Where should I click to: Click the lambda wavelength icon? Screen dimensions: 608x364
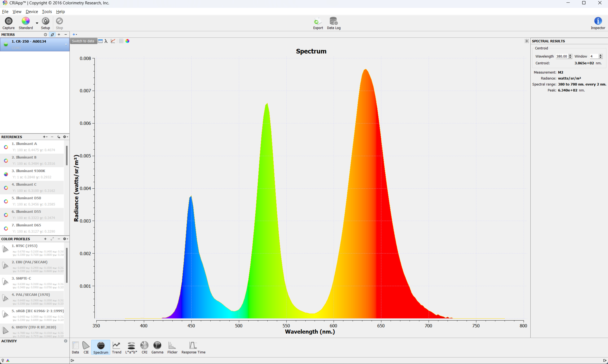[106, 41]
